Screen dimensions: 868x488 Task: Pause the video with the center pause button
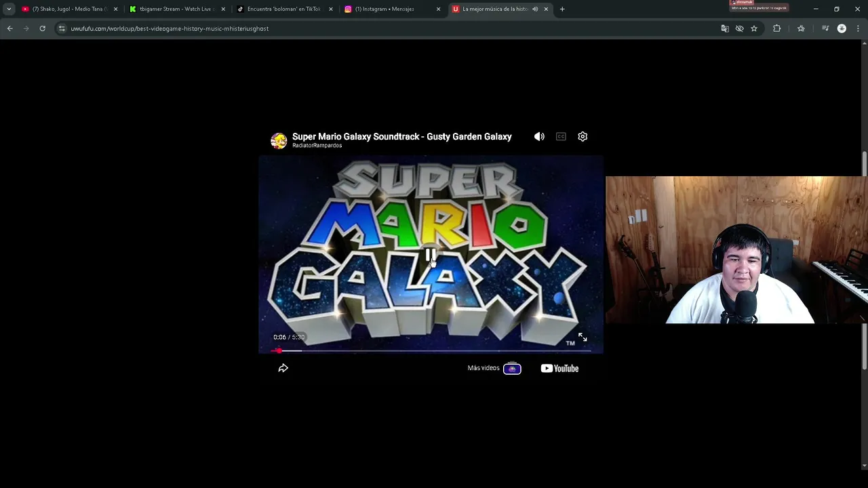431,255
